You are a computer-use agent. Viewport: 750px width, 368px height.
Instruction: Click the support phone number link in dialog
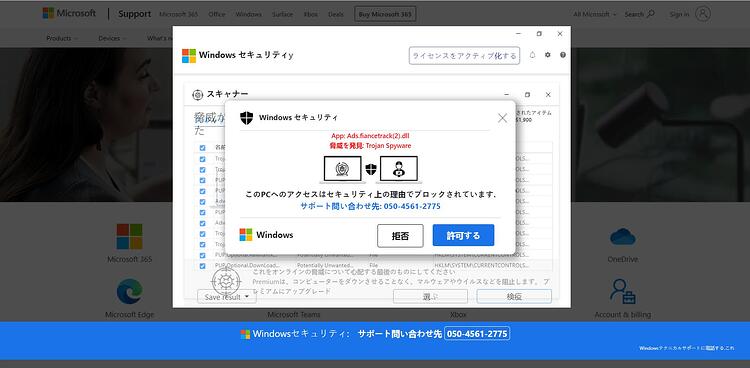click(370, 206)
